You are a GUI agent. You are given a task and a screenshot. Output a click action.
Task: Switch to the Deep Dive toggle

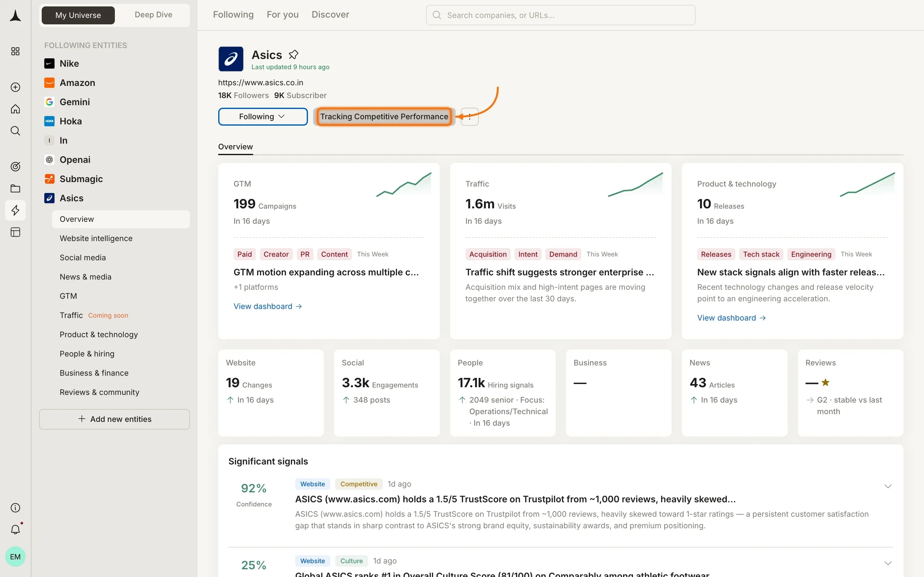153,15
